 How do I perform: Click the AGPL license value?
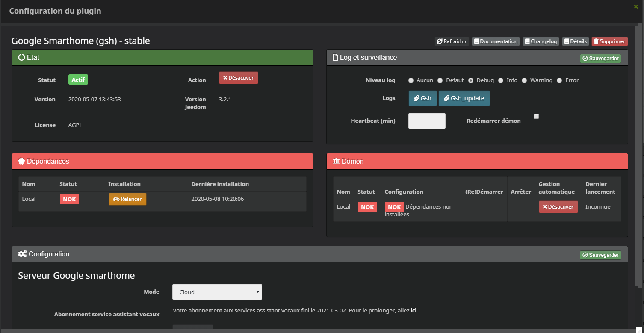pos(75,125)
